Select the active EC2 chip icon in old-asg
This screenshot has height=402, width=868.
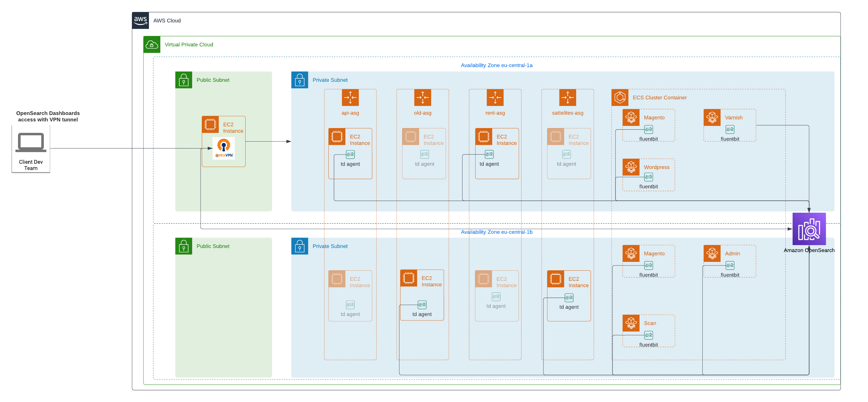tap(409, 278)
